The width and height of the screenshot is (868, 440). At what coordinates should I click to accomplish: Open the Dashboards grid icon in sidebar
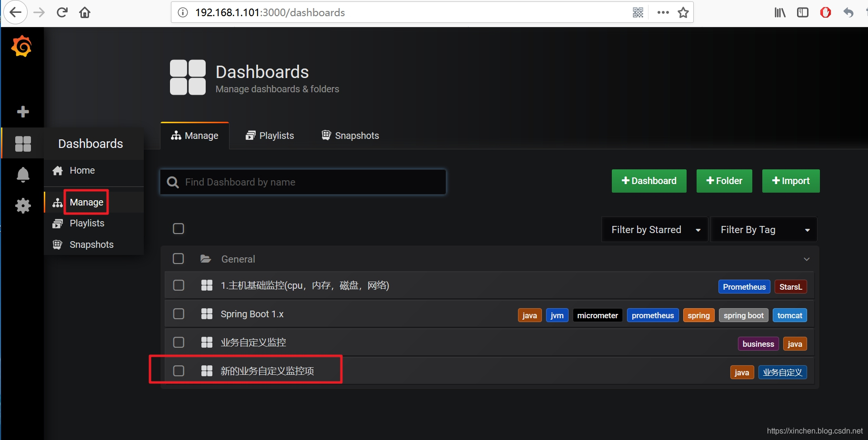point(23,144)
